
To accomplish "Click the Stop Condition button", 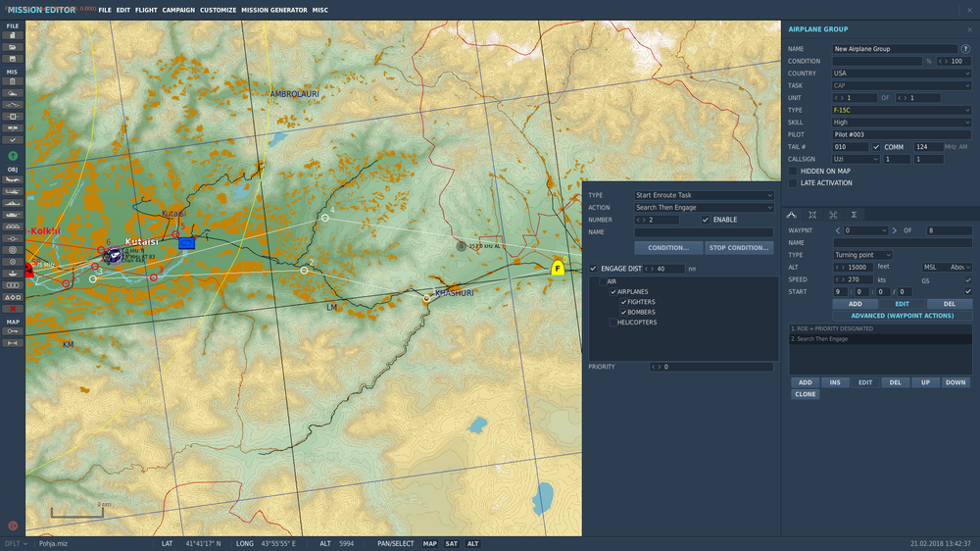I will [x=739, y=248].
